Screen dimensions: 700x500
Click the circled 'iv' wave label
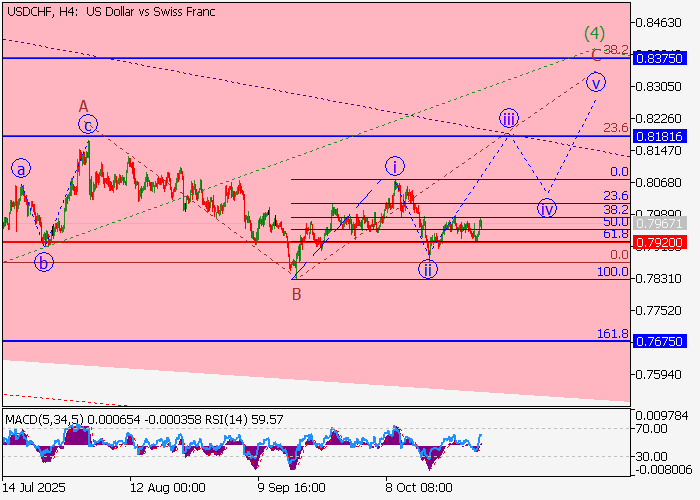click(547, 209)
